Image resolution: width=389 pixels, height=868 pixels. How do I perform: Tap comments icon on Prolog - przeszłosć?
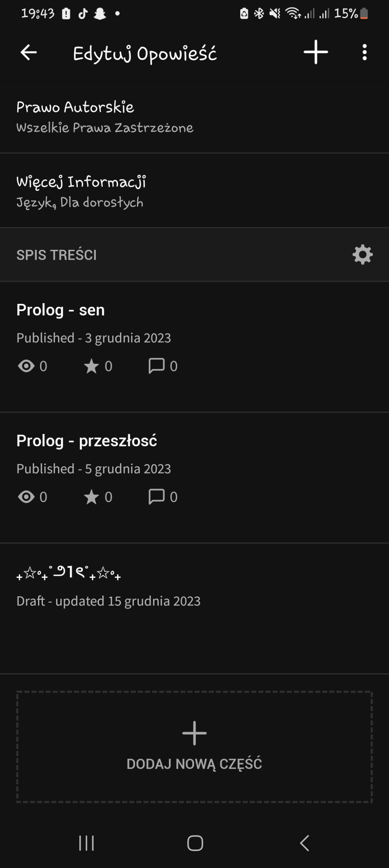[x=156, y=497]
